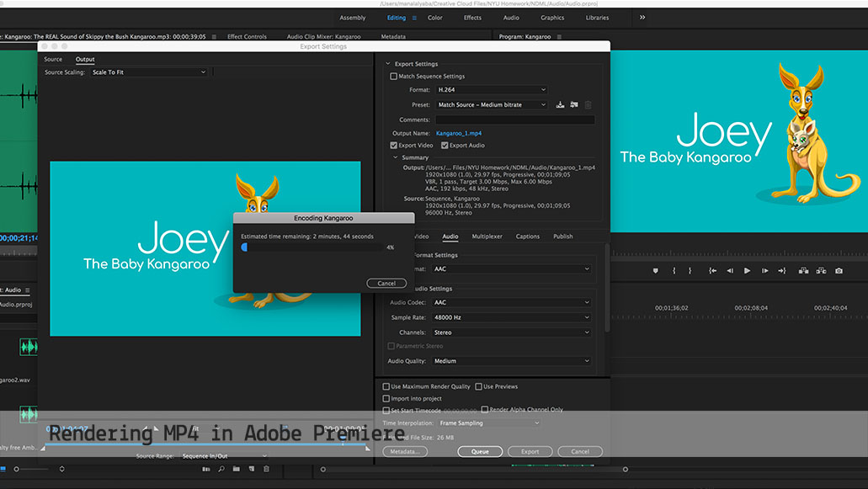Click the Import Preset icon
Viewport: 868px width, 489px height.
574,105
